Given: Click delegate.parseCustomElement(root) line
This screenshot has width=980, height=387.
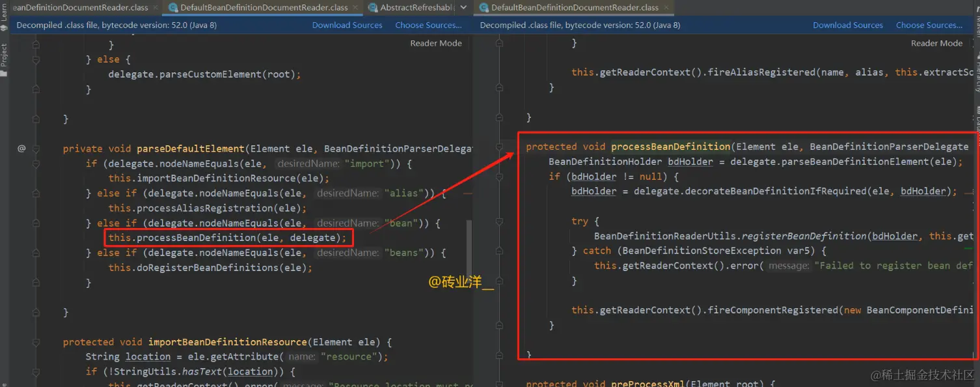Looking at the screenshot, I should tap(205, 74).
